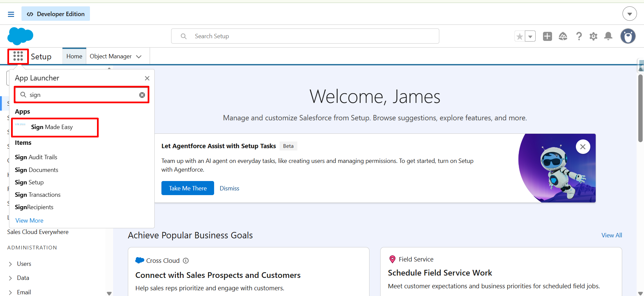Click into the App Launcher search box

coord(82,95)
